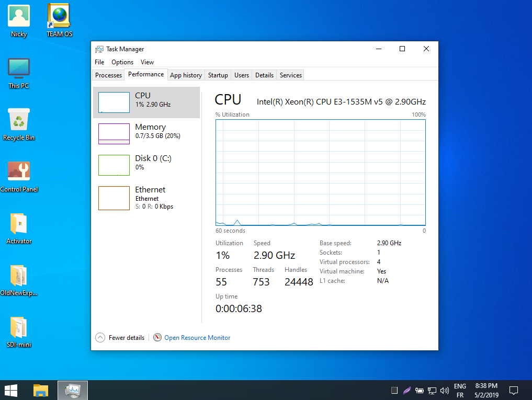Click the Virtual processors value 4
This screenshot has height=400, width=532.
379,262
